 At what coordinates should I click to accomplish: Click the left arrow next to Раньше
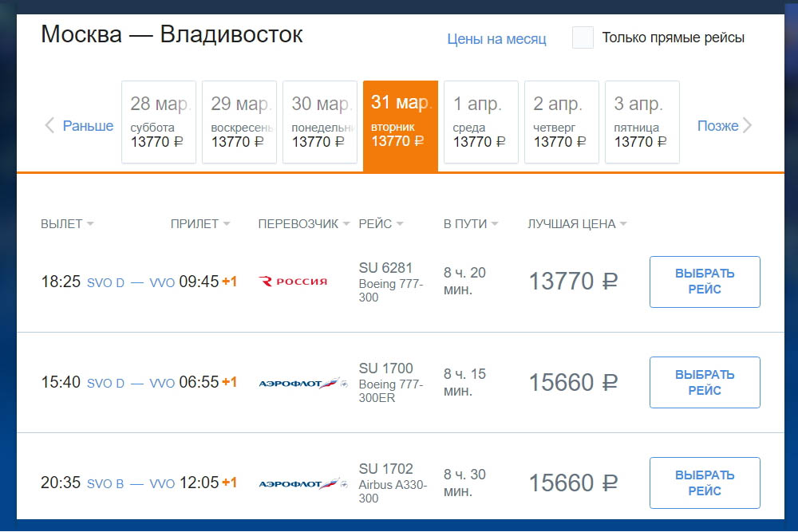(x=49, y=126)
